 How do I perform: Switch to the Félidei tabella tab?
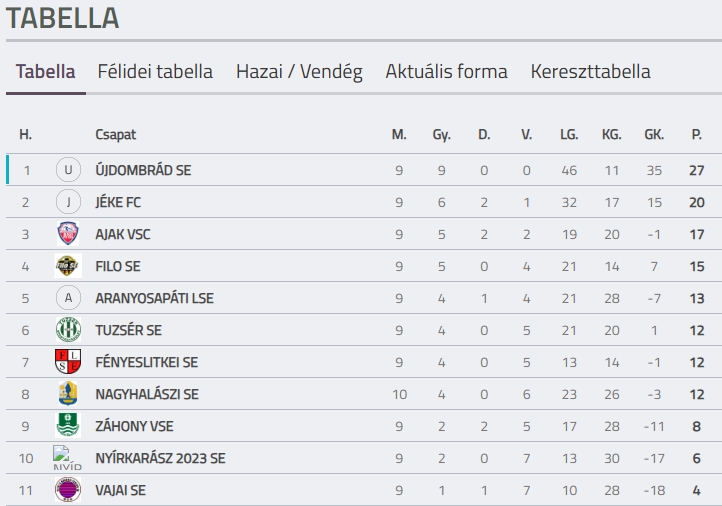click(x=155, y=72)
